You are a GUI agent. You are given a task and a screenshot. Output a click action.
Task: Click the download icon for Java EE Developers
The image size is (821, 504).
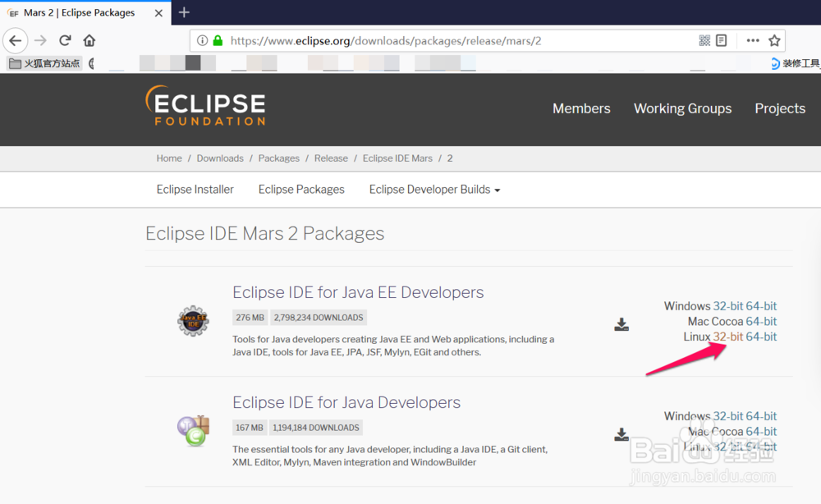tap(621, 324)
